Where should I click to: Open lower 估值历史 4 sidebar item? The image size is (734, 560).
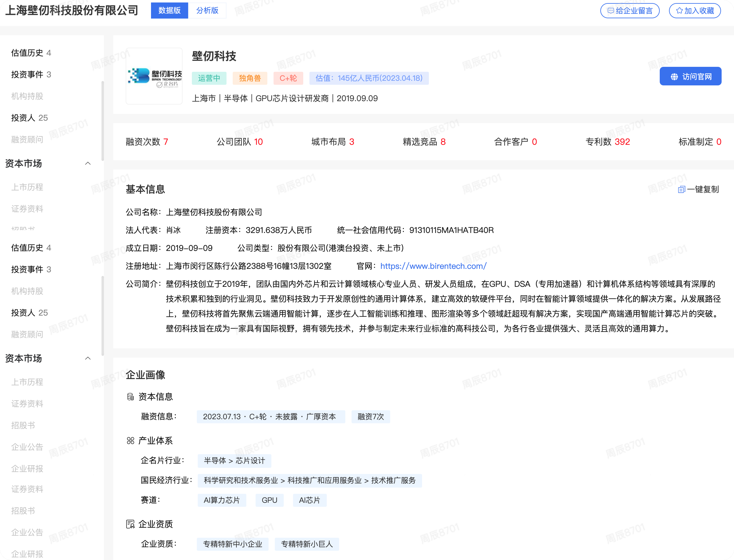(x=31, y=248)
